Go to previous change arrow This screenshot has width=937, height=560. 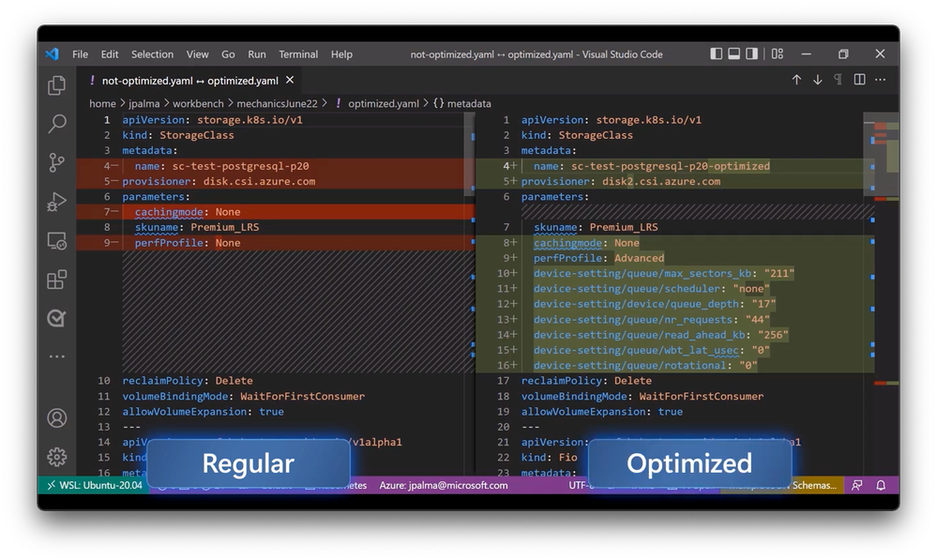pos(796,80)
